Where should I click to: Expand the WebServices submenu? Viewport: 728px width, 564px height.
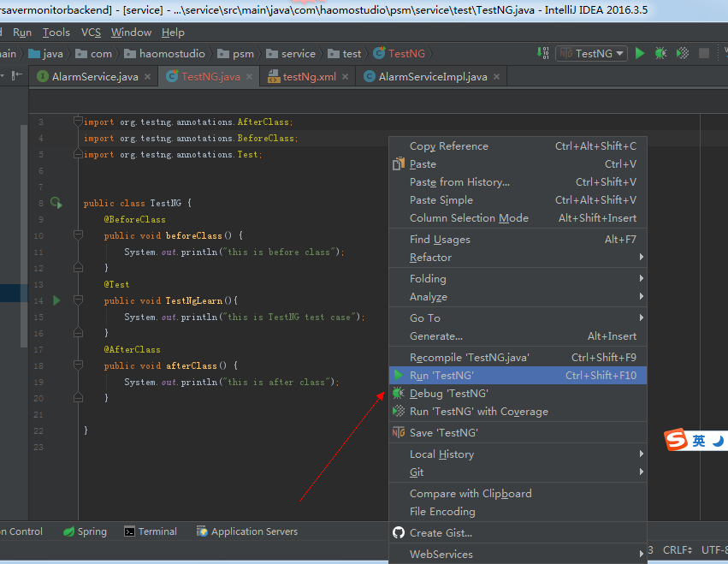(x=518, y=555)
